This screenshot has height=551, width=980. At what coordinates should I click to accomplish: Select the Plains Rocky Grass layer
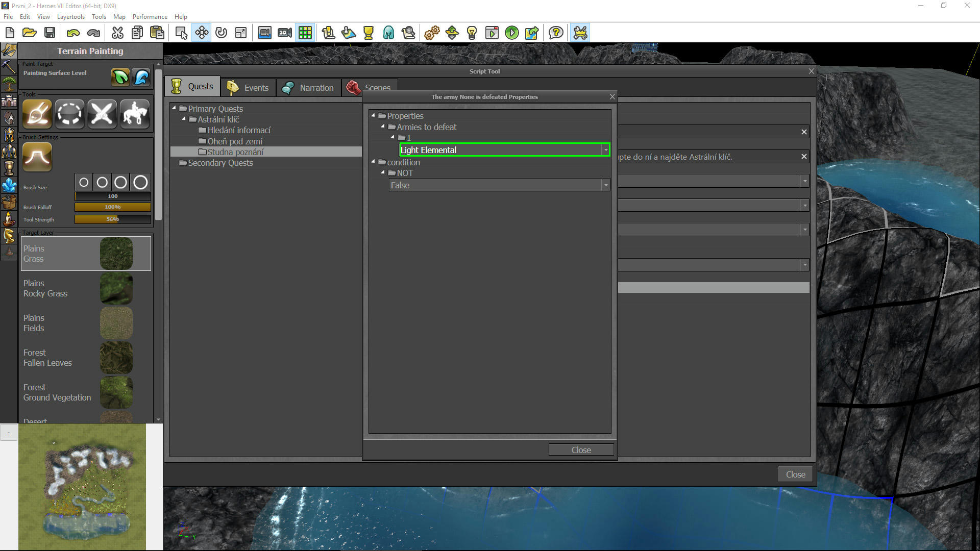click(x=86, y=288)
